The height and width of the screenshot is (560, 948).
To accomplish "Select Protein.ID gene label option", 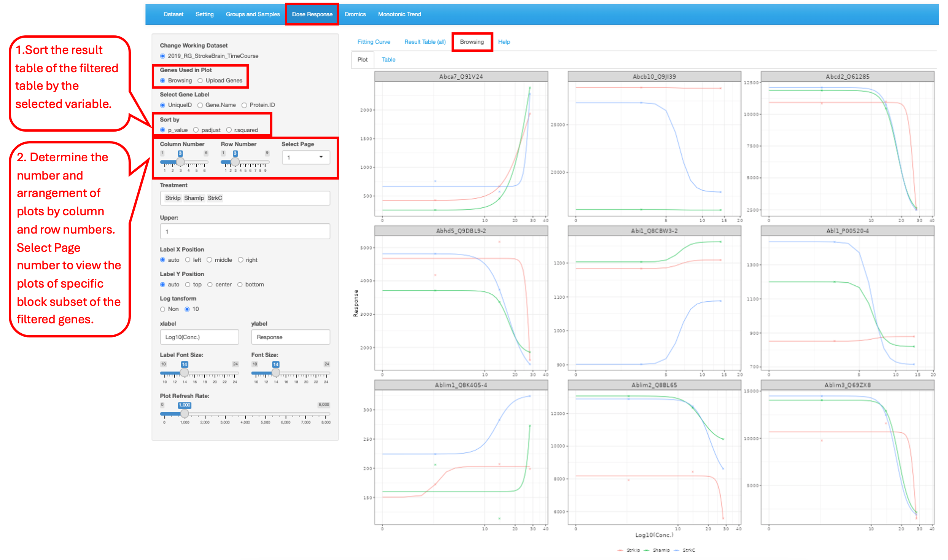I will pos(244,105).
